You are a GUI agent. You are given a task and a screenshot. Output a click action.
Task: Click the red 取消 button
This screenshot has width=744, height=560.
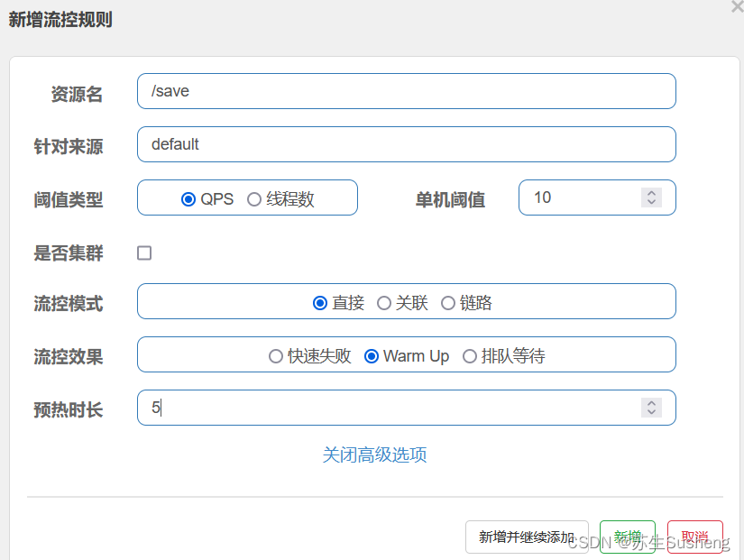point(695,537)
